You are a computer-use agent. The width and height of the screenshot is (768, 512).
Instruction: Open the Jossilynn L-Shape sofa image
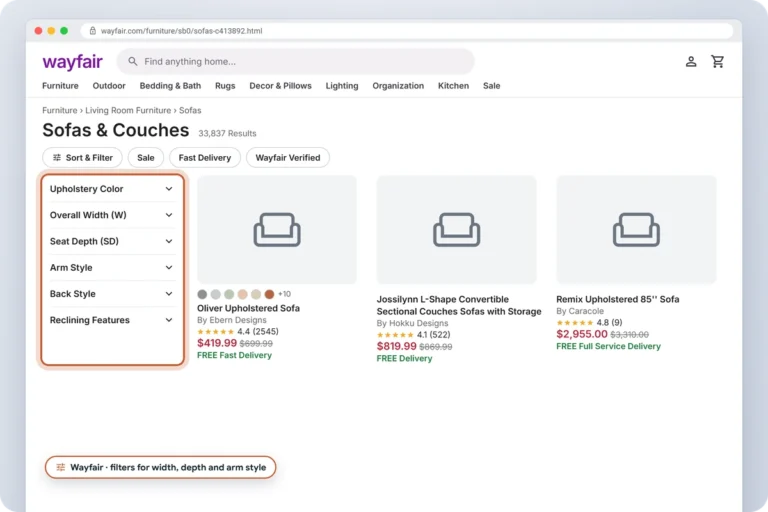[x=456, y=230]
